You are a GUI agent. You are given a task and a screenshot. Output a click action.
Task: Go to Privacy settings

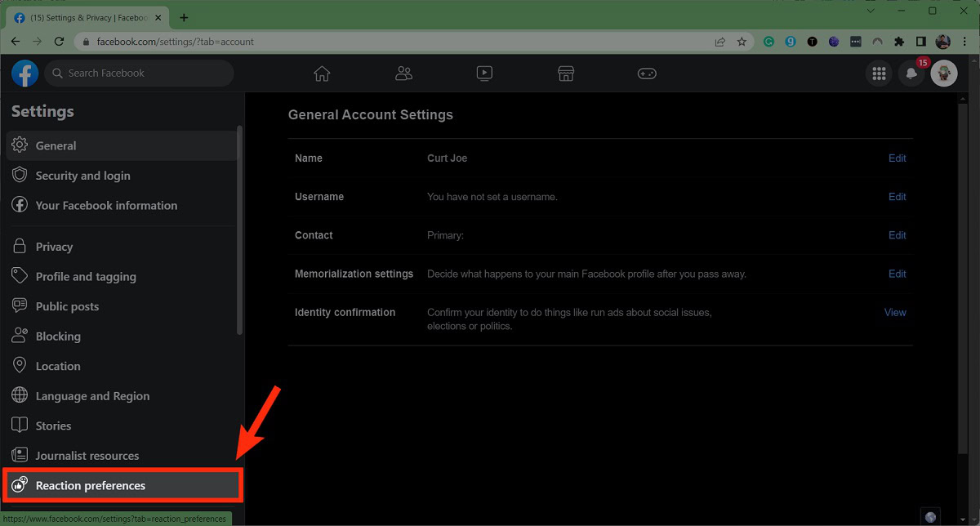(54, 247)
